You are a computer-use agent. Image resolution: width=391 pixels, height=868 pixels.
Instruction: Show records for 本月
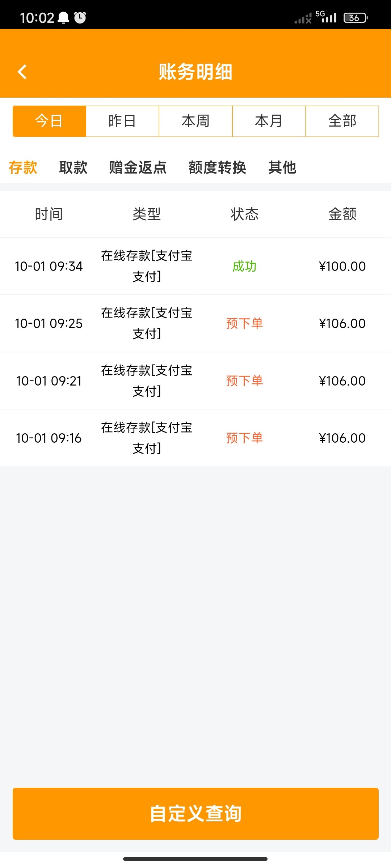pyautogui.click(x=269, y=121)
